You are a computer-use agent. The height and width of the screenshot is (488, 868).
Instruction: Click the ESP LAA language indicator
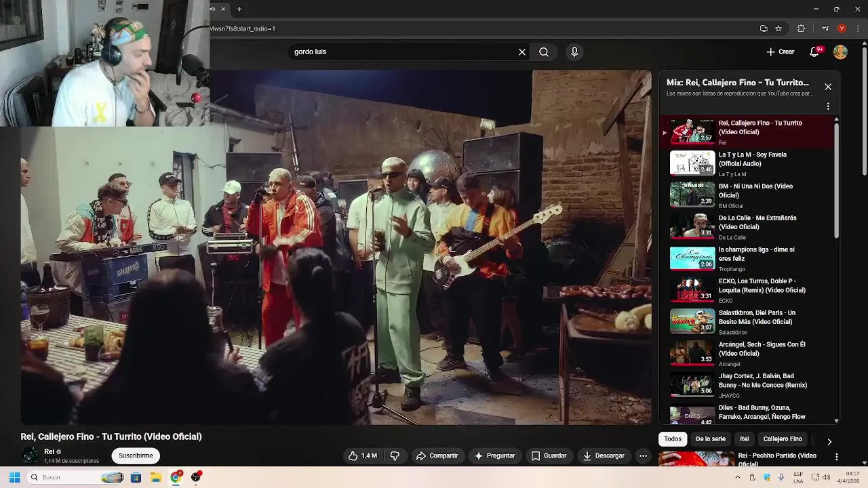(798, 477)
